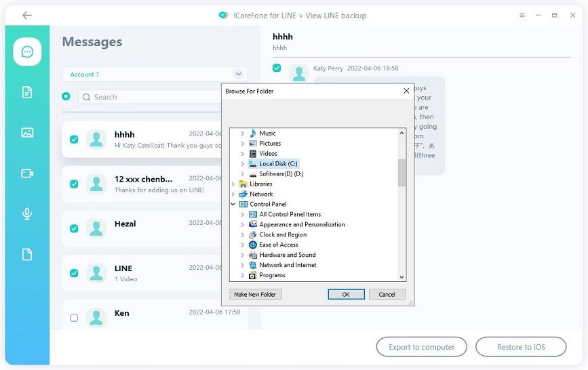
Task: Uncheck the Hezal conversation checkbox
Action: pos(74,228)
